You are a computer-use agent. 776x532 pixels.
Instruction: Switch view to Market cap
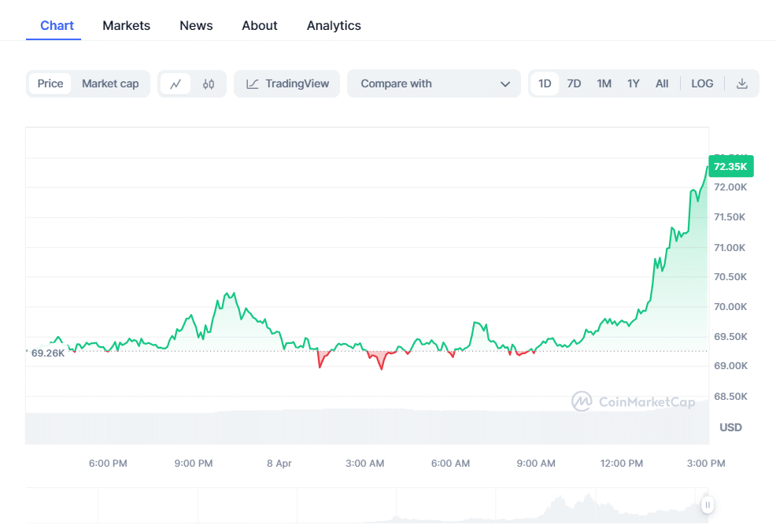(x=110, y=83)
